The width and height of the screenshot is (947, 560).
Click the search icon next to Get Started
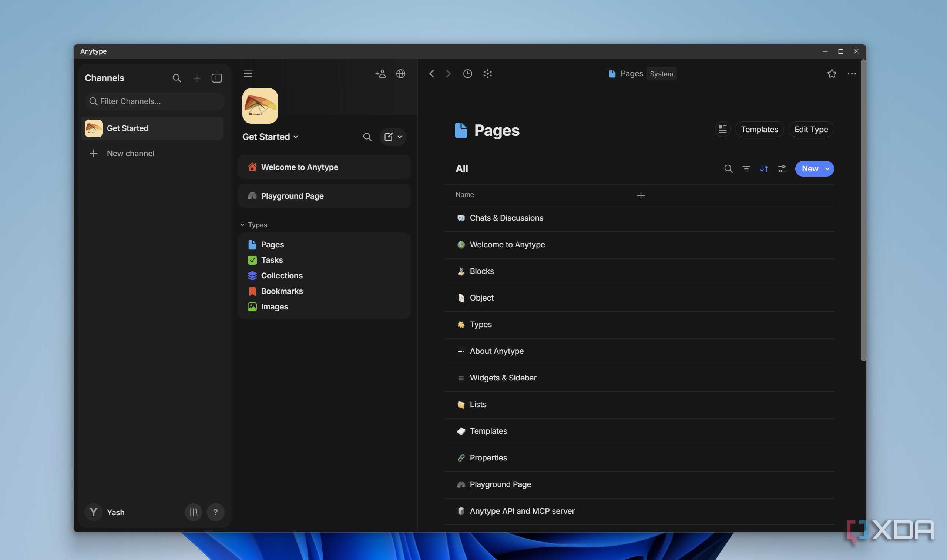(x=367, y=137)
